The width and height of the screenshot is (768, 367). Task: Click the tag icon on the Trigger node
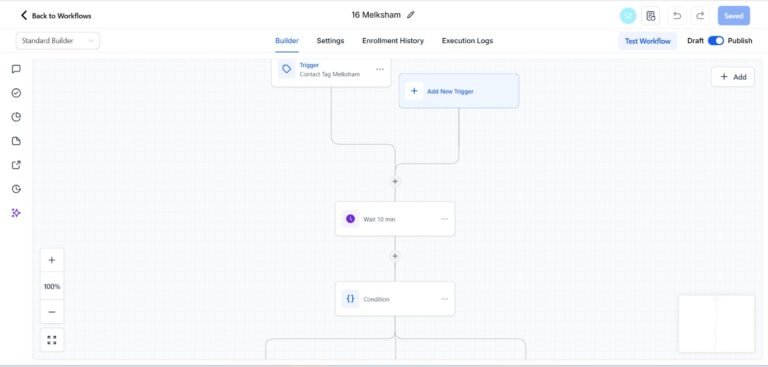287,69
